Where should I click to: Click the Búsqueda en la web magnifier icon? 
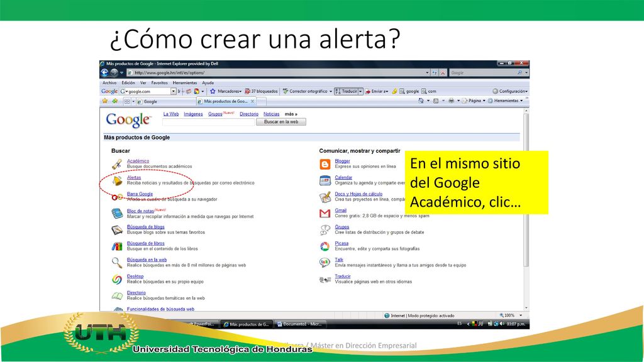click(x=117, y=263)
